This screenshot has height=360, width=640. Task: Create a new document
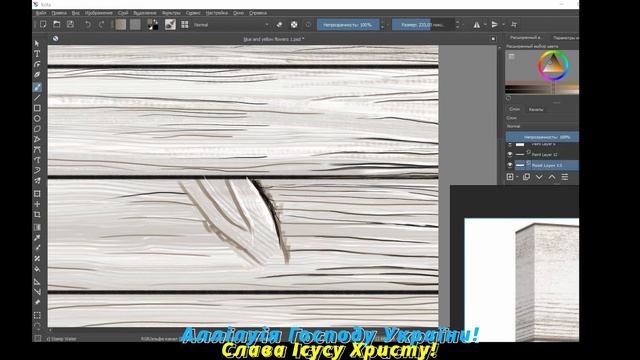pyautogui.click(x=43, y=24)
